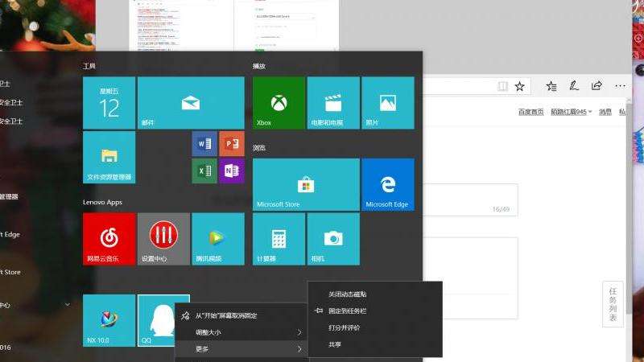Open the Excel tile
The height and width of the screenshot is (362, 644).
point(204,171)
